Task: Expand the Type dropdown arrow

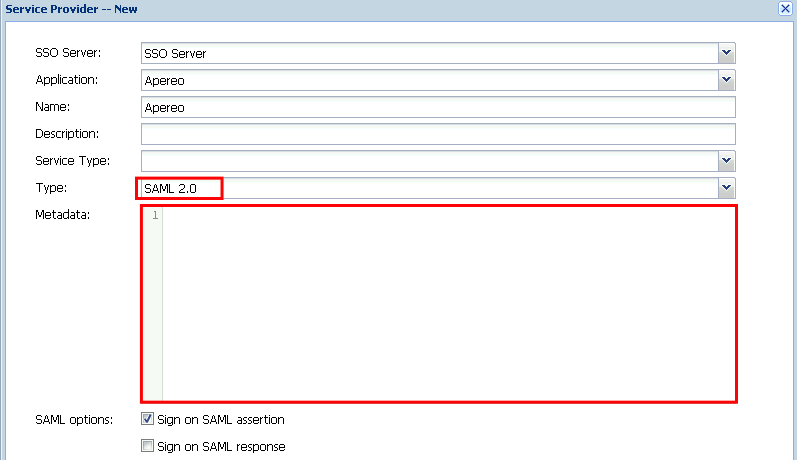Action: click(x=726, y=188)
